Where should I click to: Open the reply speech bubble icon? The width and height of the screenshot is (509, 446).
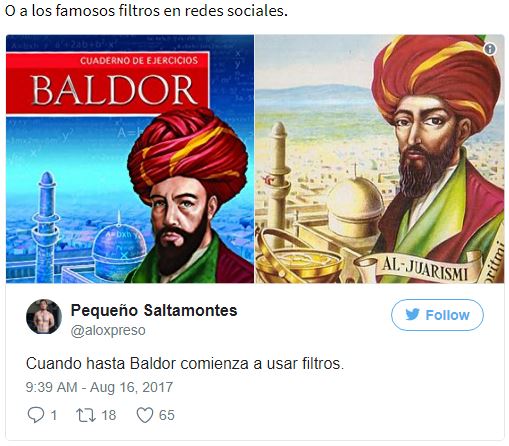click(x=35, y=415)
